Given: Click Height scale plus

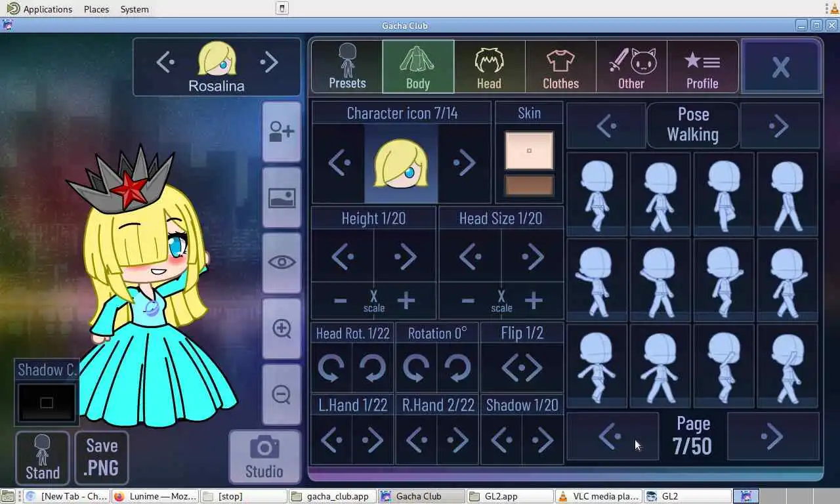Looking at the screenshot, I should (406, 301).
